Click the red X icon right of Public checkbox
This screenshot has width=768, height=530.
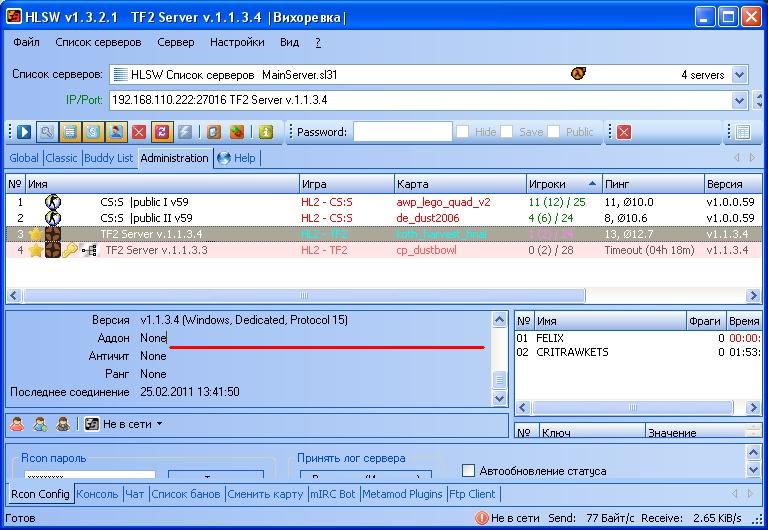click(624, 132)
